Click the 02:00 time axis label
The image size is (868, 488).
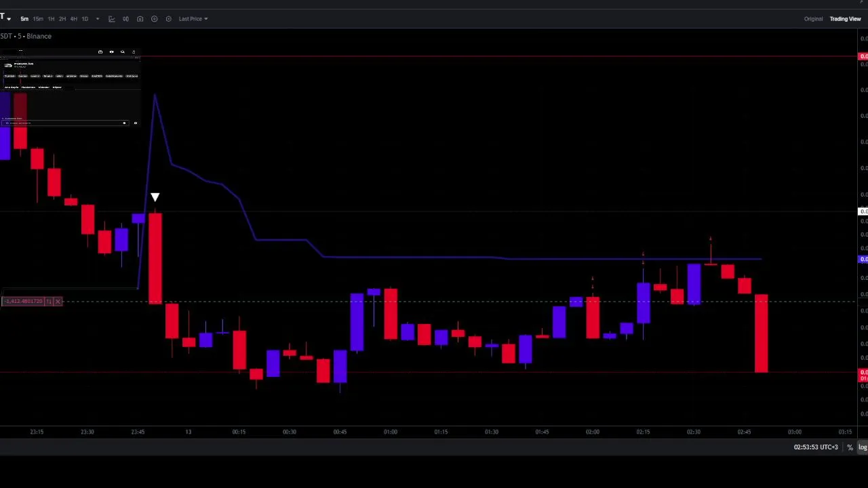592,432
